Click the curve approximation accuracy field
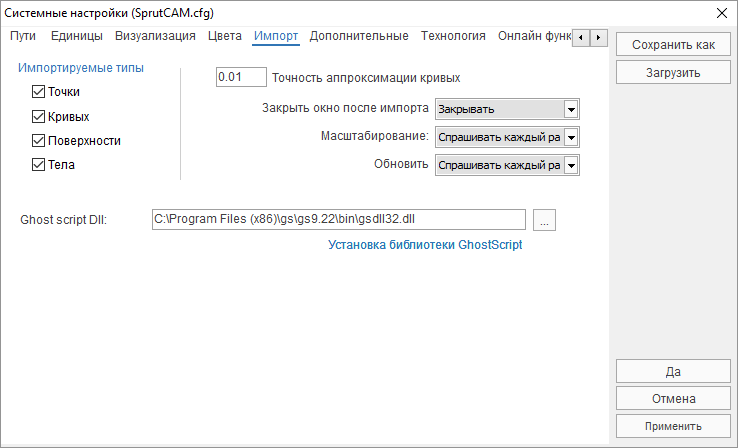The width and height of the screenshot is (738, 448). coord(241,77)
